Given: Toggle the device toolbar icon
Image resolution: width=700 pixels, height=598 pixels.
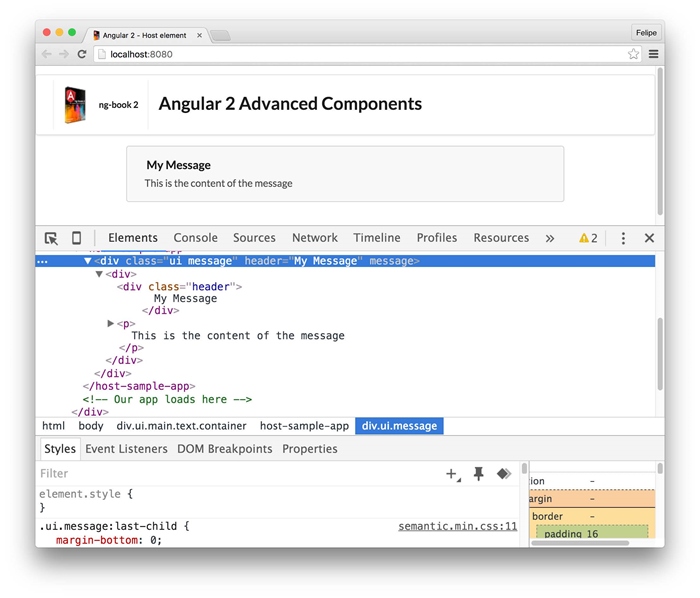Looking at the screenshot, I should point(76,238).
